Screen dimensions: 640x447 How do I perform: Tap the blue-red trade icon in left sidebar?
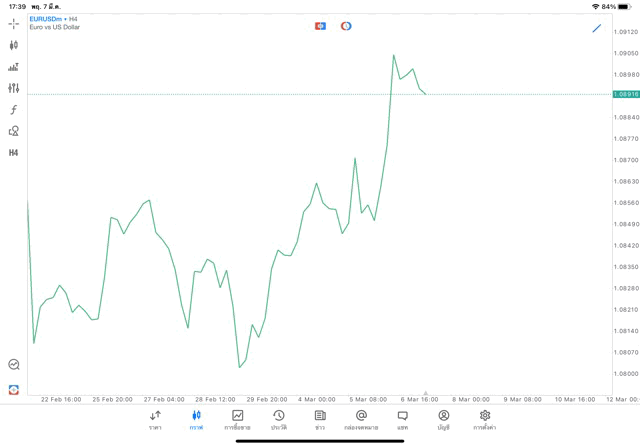click(13, 389)
